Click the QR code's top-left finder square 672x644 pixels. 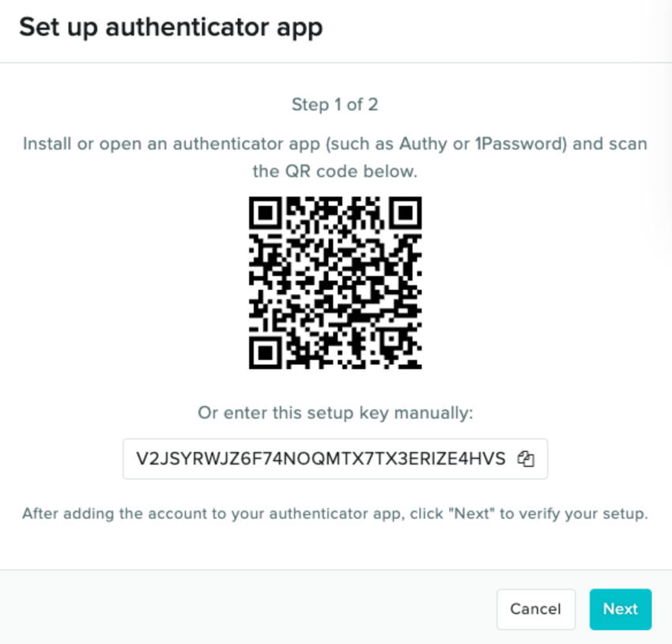[x=266, y=213]
